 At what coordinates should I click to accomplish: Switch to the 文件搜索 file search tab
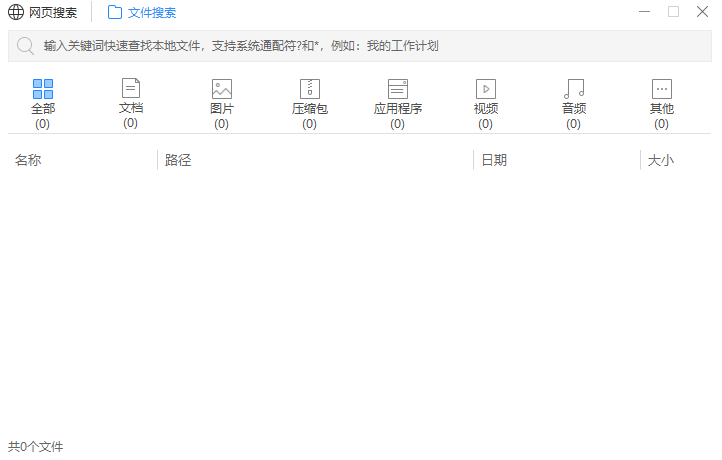(x=152, y=13)
